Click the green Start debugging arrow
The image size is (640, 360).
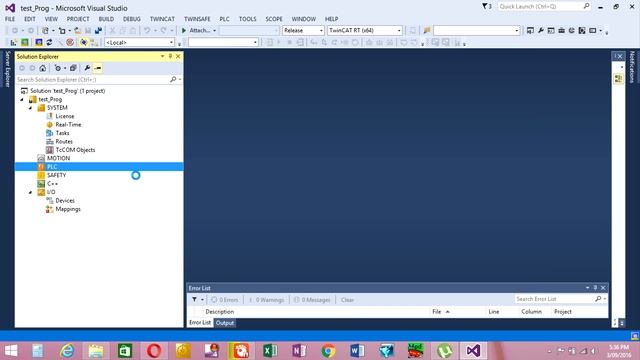point(184,31)
